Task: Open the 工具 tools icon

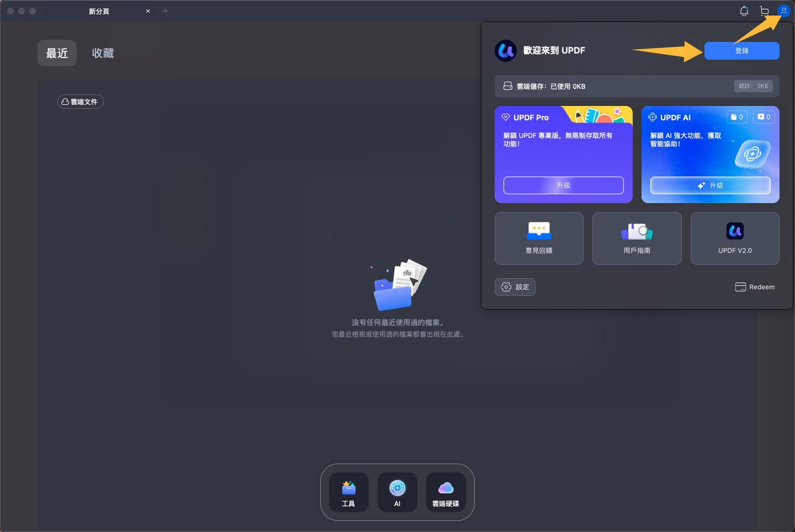Action: (x=348, y=492)
